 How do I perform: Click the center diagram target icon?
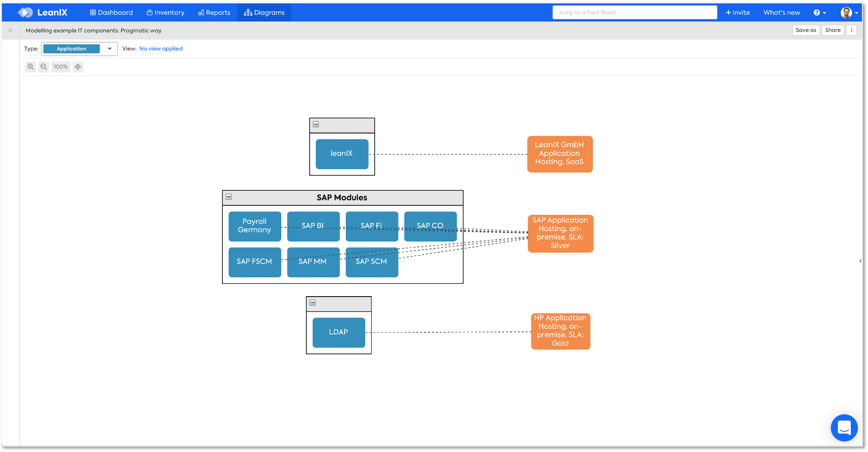[78, 67]
